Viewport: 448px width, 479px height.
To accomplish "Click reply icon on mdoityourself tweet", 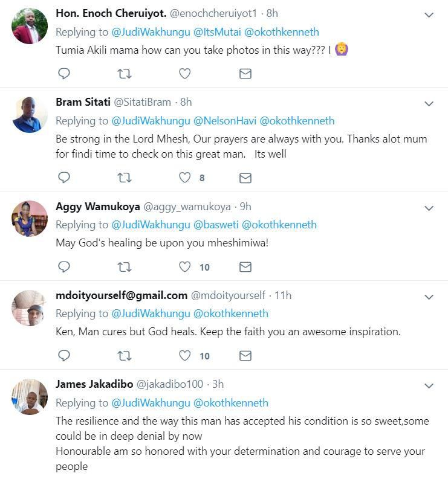I will [63, 356].
